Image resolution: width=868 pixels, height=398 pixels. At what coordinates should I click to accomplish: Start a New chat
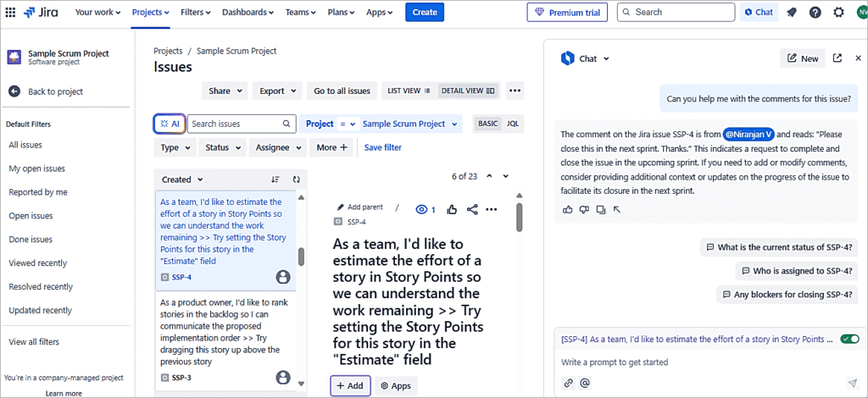[x=803, y=58]
